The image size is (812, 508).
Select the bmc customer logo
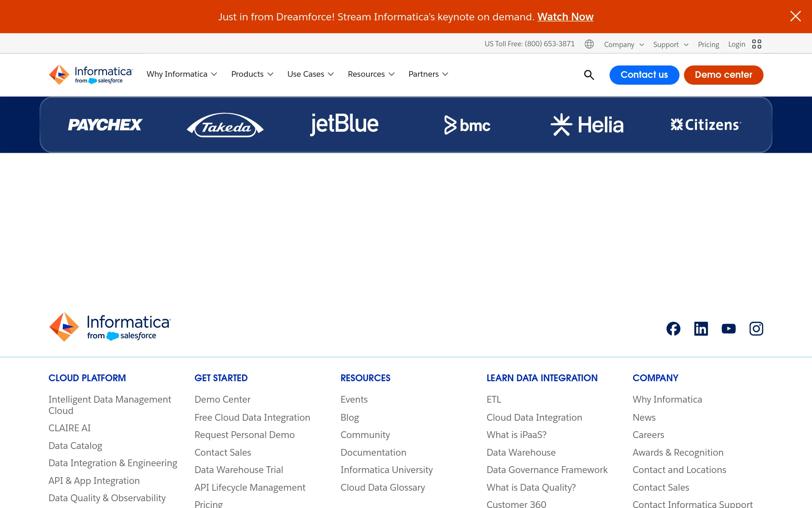click(x=467, y=125)
